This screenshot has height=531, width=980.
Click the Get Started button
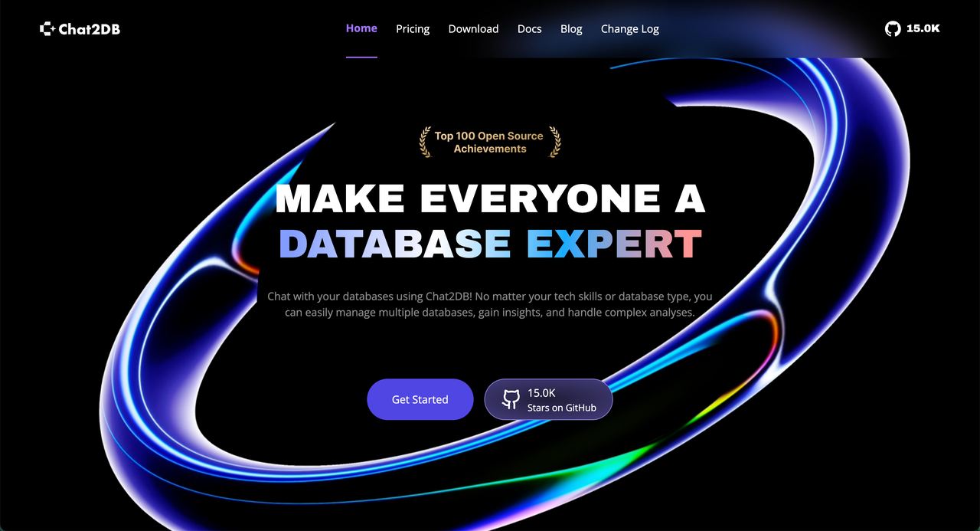(x=420, y=398)
